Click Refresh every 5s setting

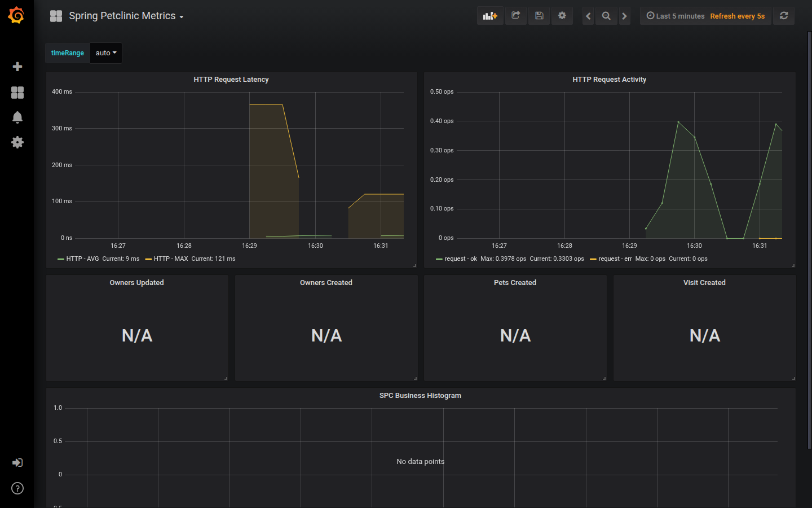(737, 16)
